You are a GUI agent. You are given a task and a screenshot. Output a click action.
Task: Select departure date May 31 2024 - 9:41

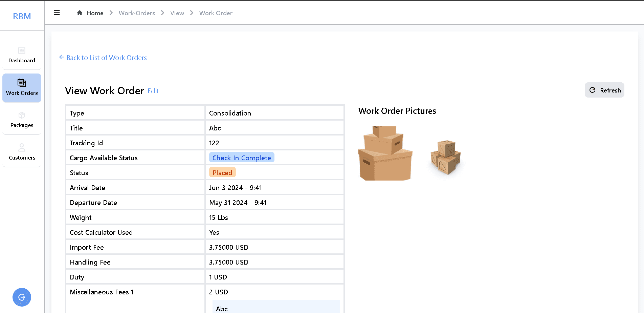(x=238, y=203)
